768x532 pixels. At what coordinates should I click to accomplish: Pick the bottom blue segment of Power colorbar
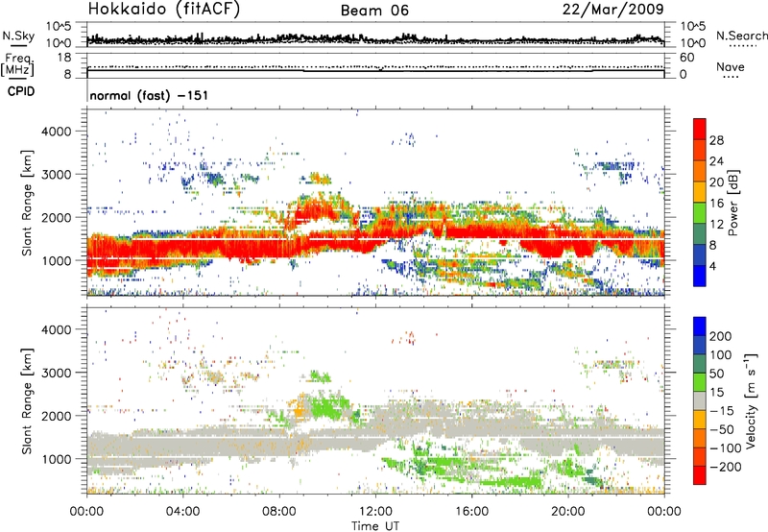[x=700, y=276]
